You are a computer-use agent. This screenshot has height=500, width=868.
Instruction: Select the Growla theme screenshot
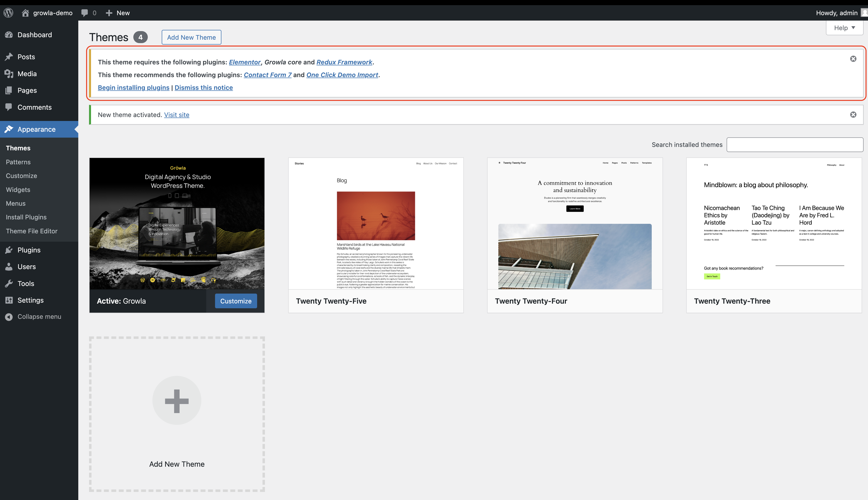177,223
